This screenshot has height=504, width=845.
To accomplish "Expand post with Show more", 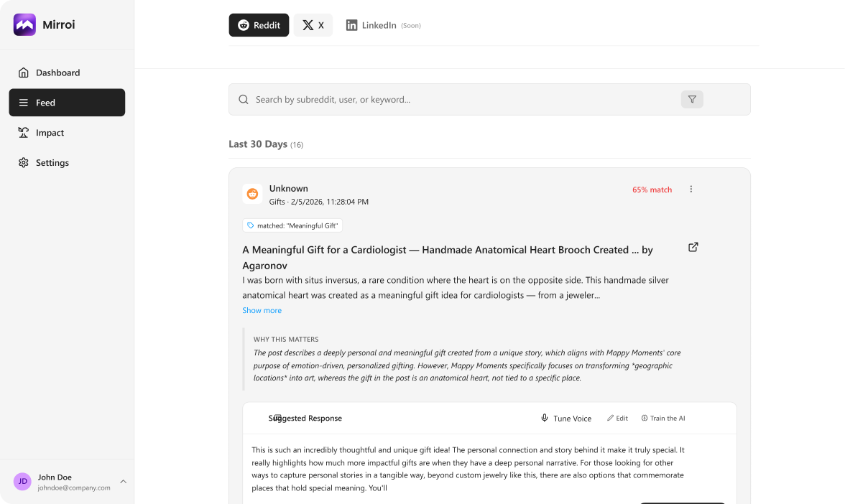I will point(262,310).
